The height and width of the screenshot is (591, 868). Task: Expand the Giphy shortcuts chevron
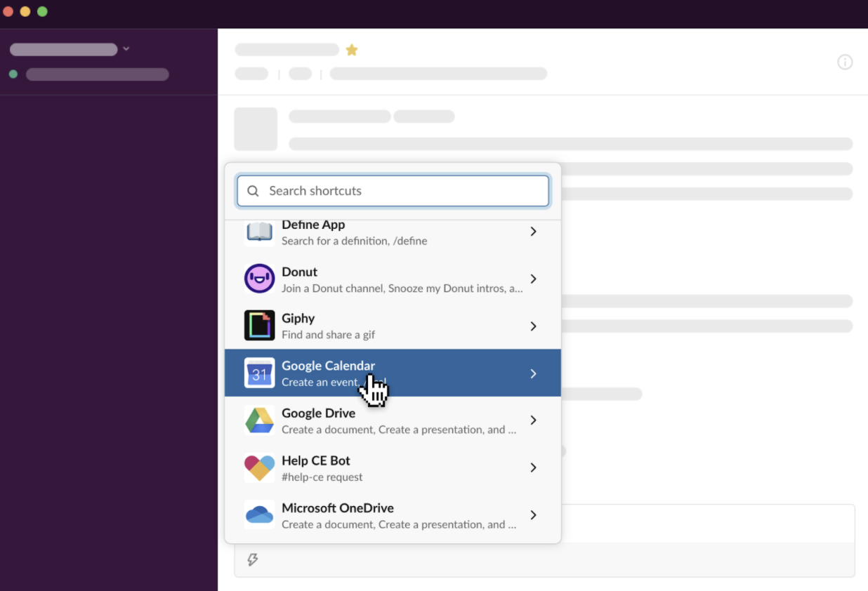click(533, 326)
